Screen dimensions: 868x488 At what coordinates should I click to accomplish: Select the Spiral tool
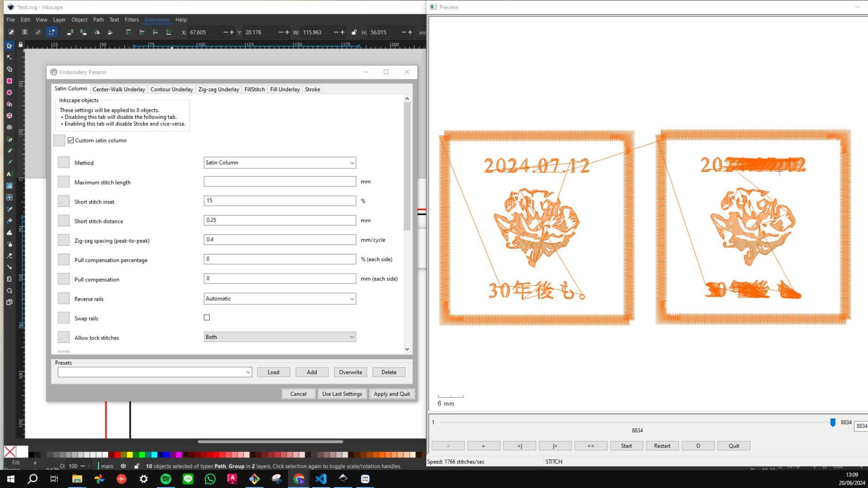click(9, 127)
